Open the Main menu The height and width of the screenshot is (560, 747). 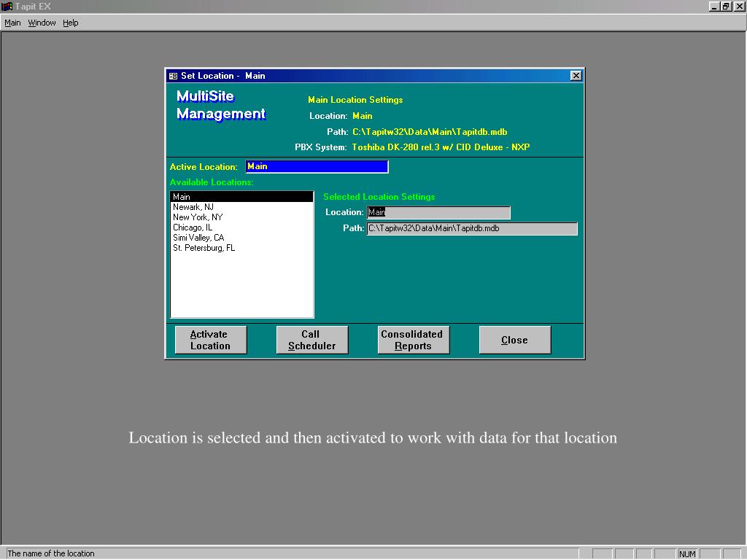(12, 23)
